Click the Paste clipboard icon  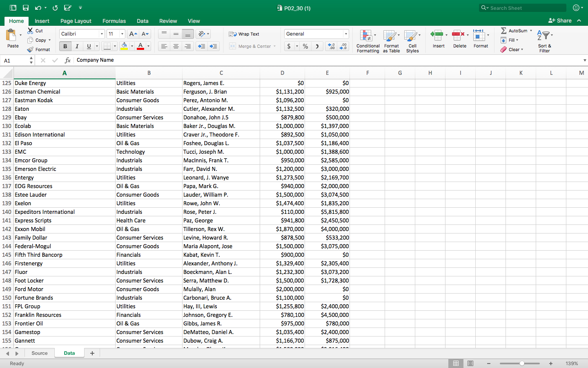coord(11,36)
